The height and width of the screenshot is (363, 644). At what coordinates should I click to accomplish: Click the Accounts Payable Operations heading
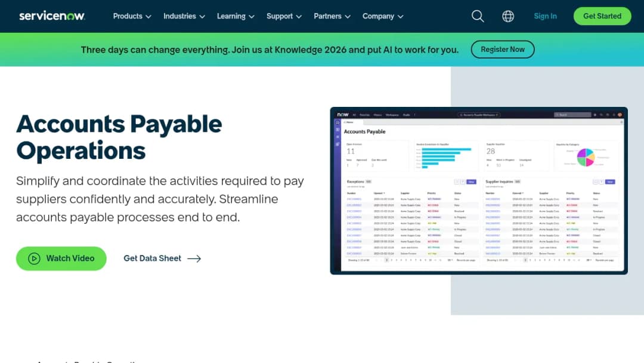pyautogui.click(x=119, y=137)
